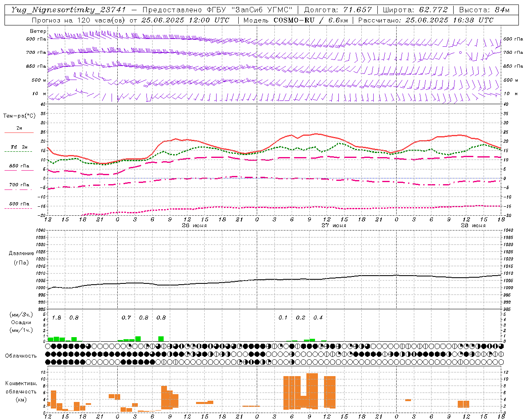
Task: Select the 850 гПа temperature legend entry
Action: [x=19, y=166]
